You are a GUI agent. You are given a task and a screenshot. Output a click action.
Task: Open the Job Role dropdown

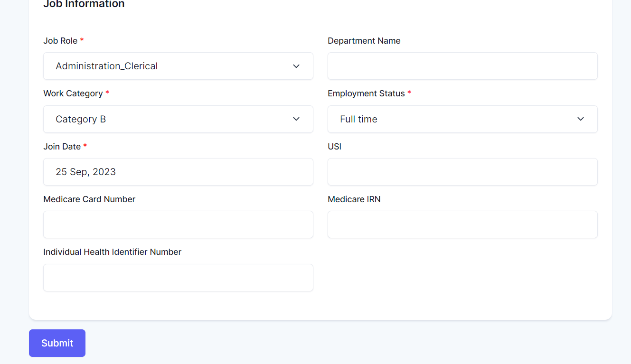(178, 66)
